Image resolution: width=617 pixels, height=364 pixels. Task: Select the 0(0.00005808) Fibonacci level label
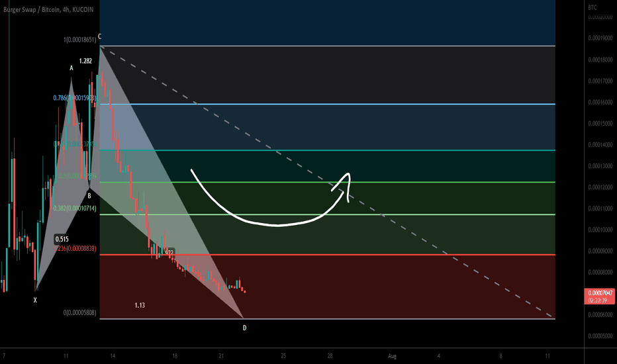point(80,313)
